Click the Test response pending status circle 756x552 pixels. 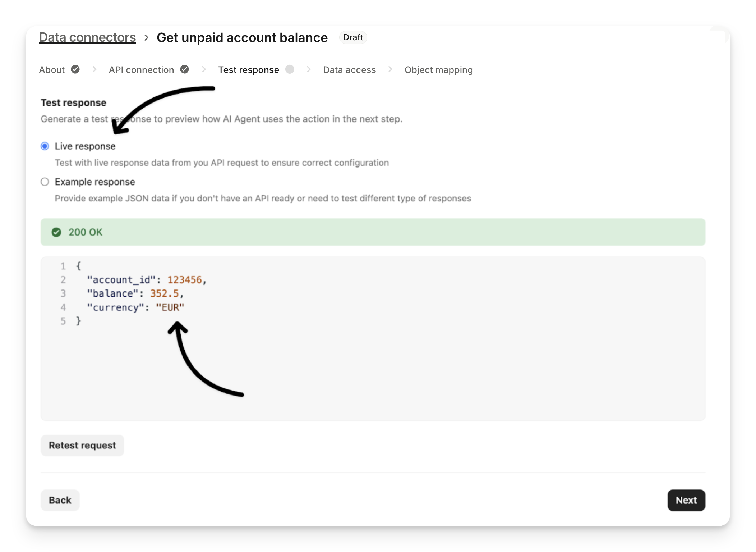pos(290,69)
